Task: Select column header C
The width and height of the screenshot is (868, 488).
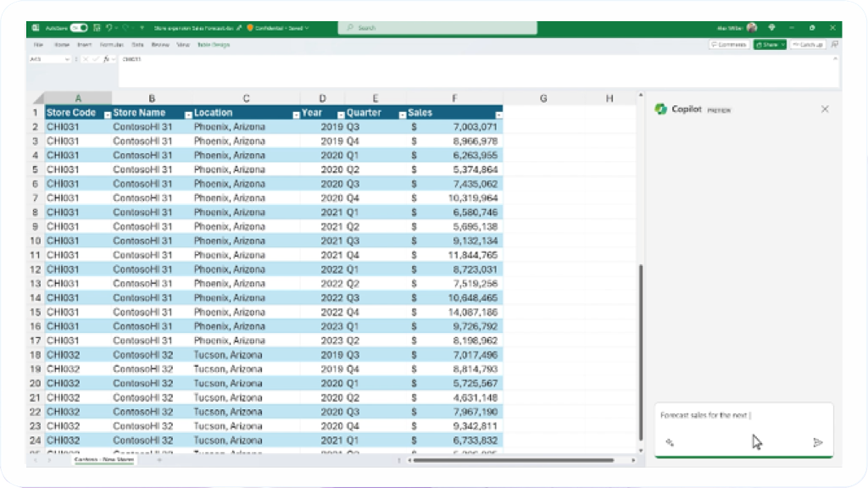Action: 246,98
